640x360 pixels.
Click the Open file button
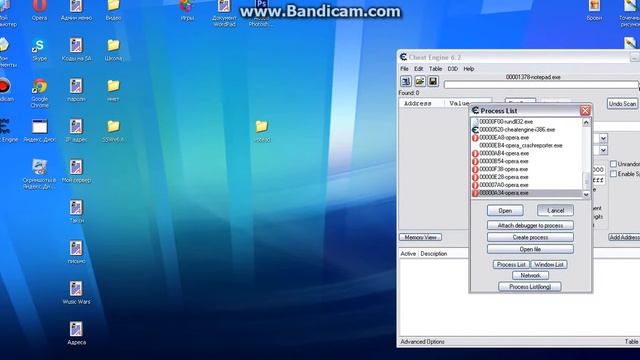tap(530, 249)
